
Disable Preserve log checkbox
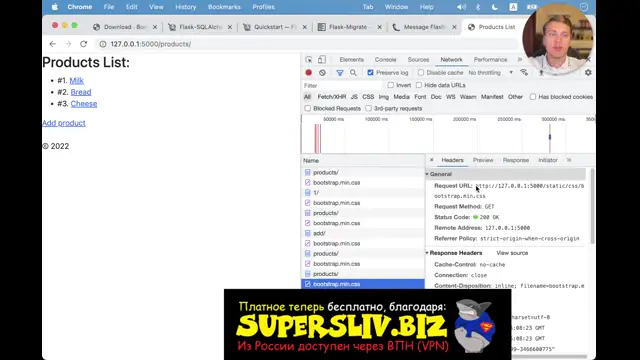click(370, 73)
